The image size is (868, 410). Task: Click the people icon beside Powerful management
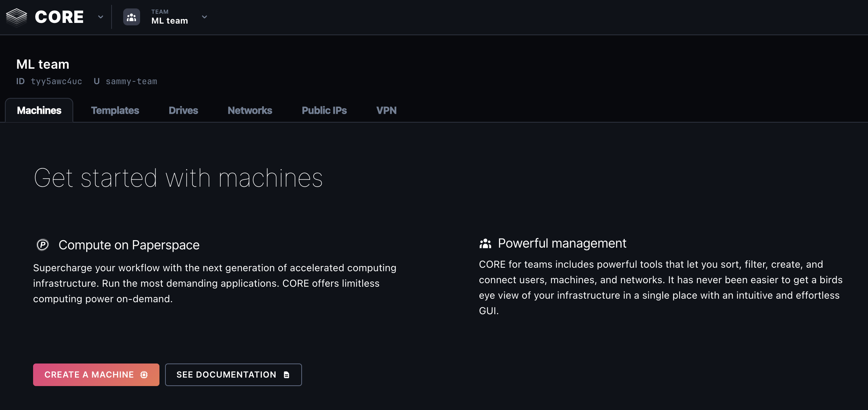pyautogui.click(x=485, y=243)
